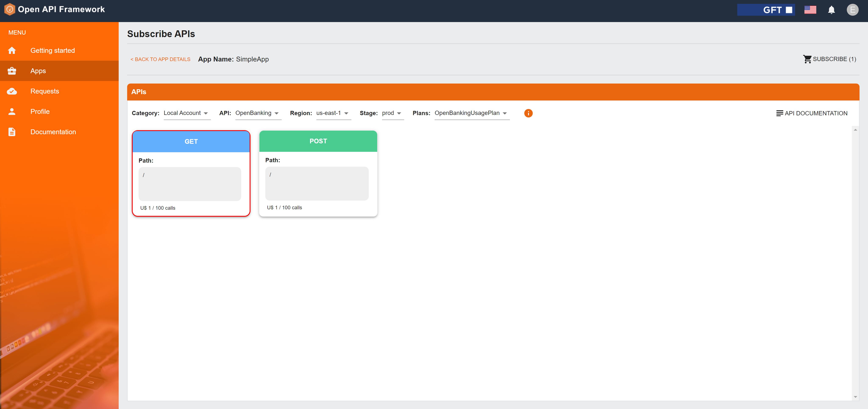The height and width of the screenshot is (409, 868).
Task: Click the Documentation file icon
Action: (12, 131)
